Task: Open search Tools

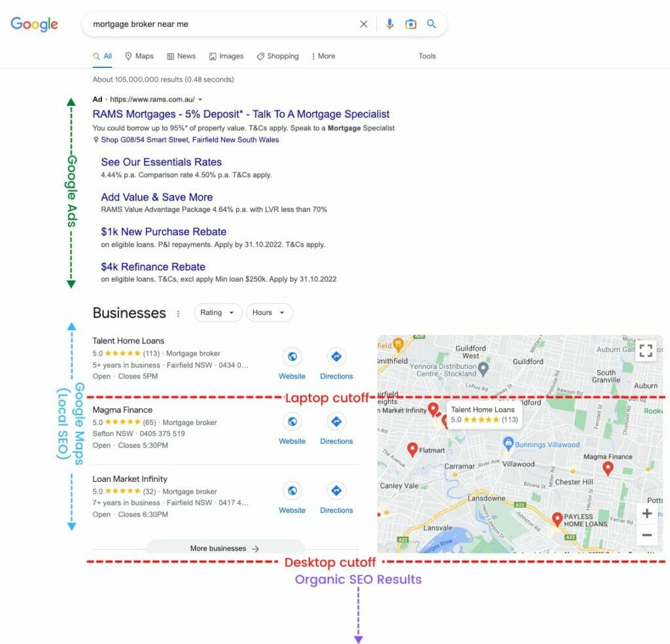Action: (427, 56)
